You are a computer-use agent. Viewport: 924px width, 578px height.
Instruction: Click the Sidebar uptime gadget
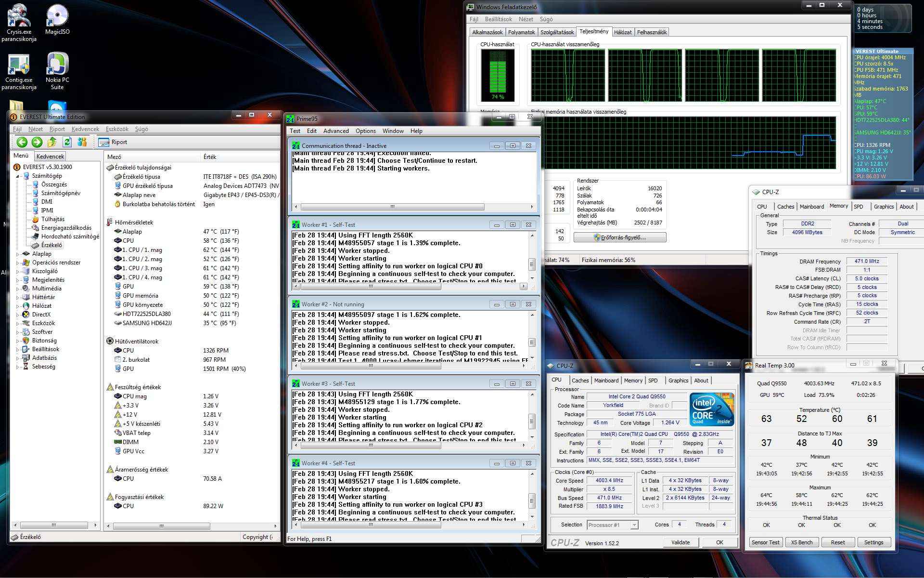tap(883, 18)
